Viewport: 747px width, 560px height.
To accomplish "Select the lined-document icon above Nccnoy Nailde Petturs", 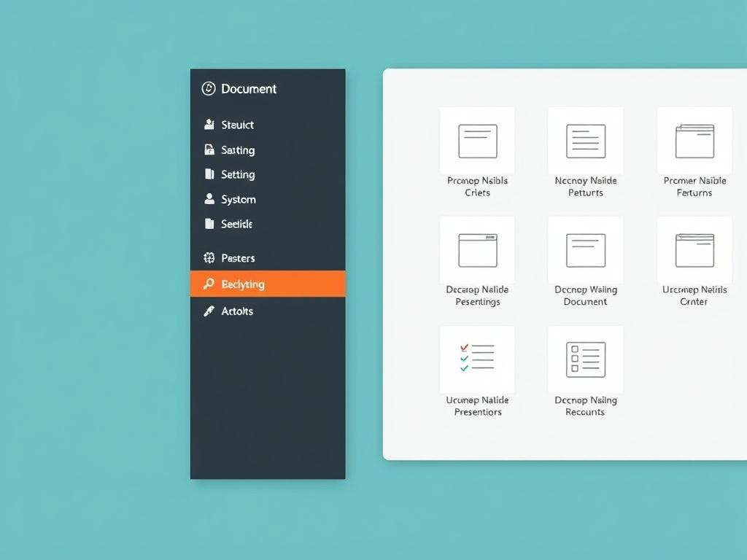I will pyautogui.click(x=585, y=140).
